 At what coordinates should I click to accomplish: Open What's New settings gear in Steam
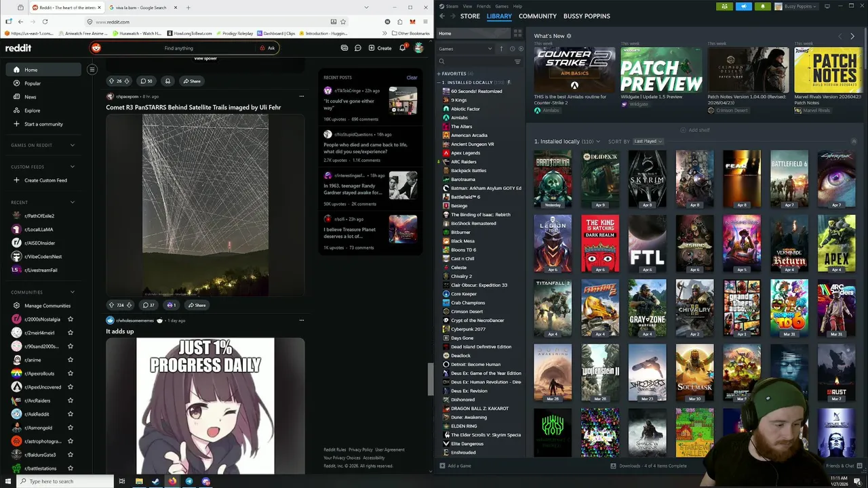[x=569, y=36]
